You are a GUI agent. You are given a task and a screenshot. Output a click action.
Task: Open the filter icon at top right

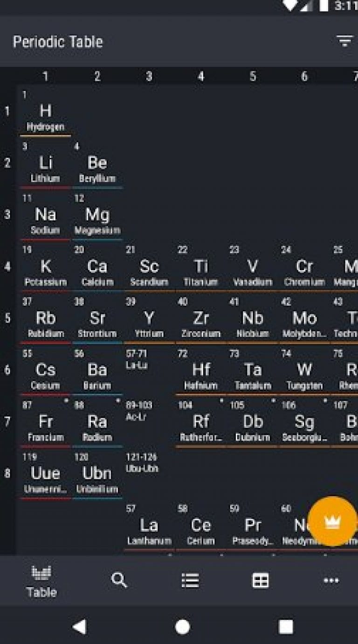pos(345,41)
